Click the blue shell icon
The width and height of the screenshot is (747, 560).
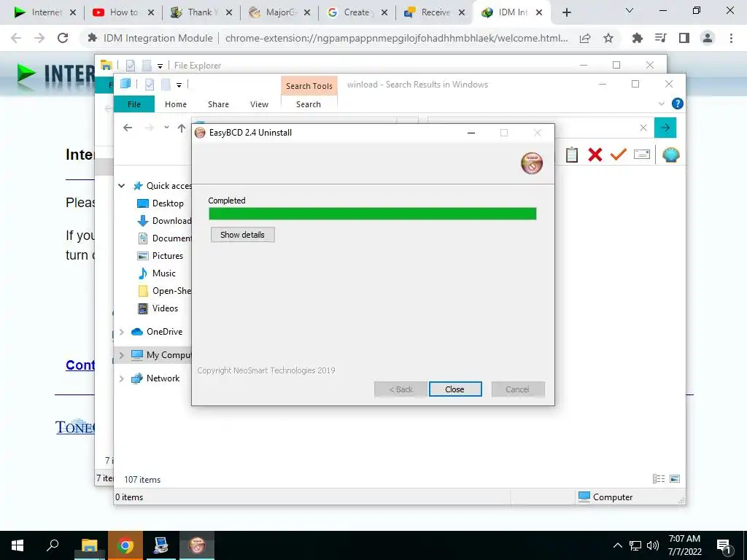[x=671, y=155]
